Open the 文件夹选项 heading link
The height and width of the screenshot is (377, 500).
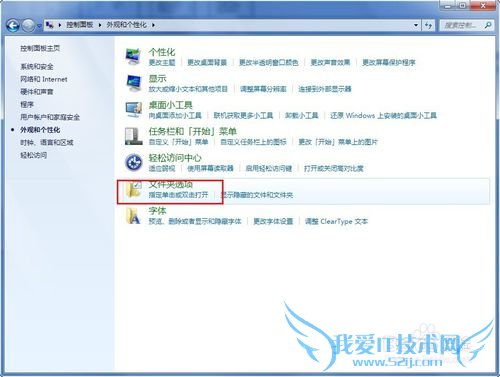click(171, 185)
